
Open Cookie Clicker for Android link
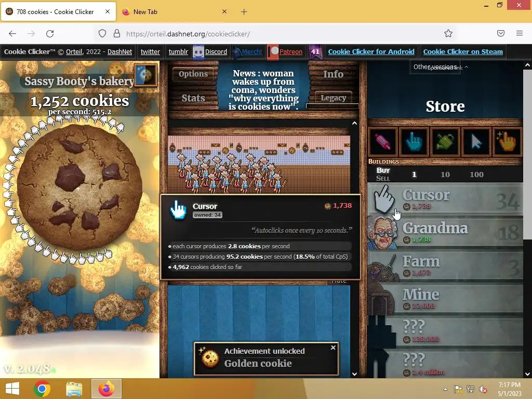371,52
